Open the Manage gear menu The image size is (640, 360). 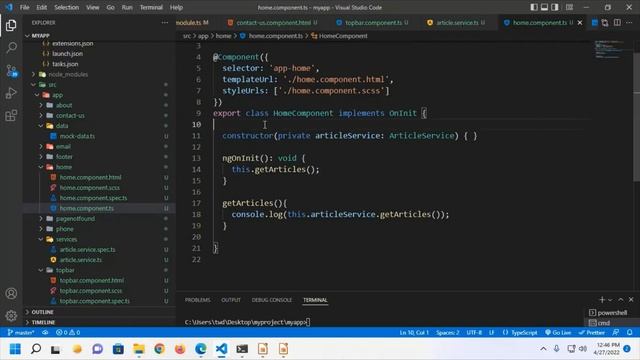[11, 316]
